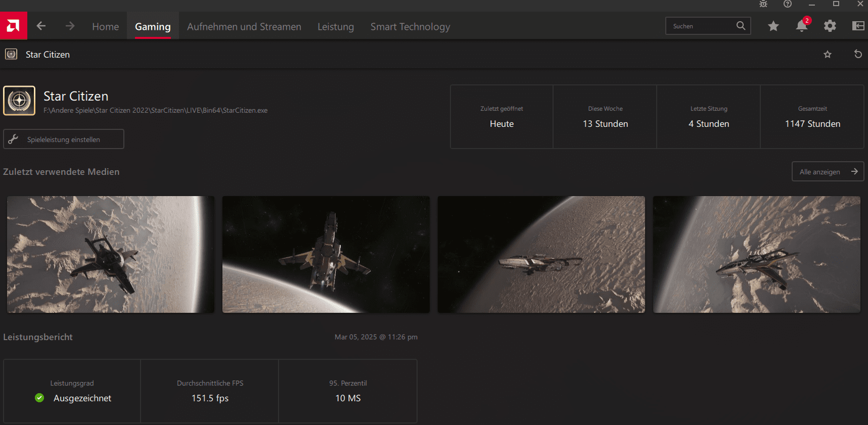
Task: Open the Leistung tab
Action: click(x=336, y=27)
